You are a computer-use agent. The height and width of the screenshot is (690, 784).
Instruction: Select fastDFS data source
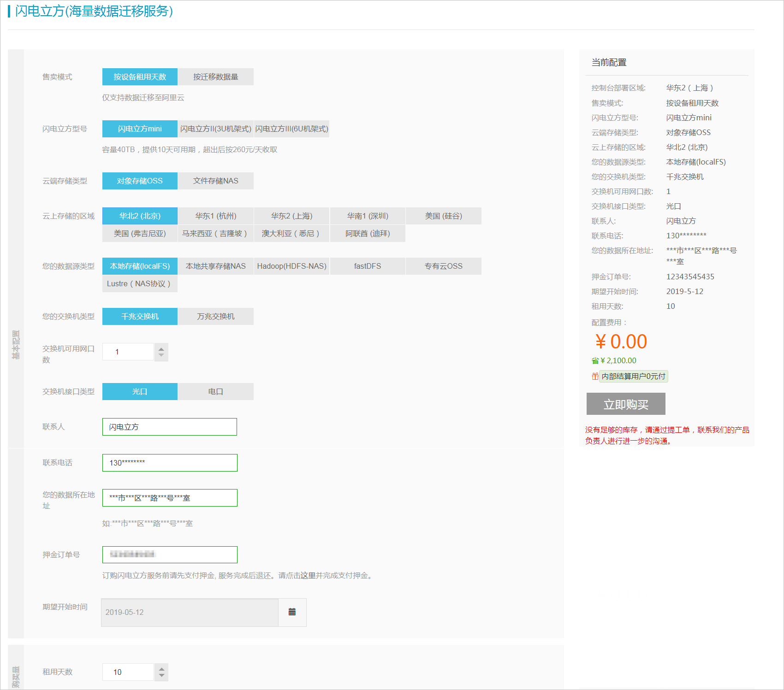coord(368,266)
